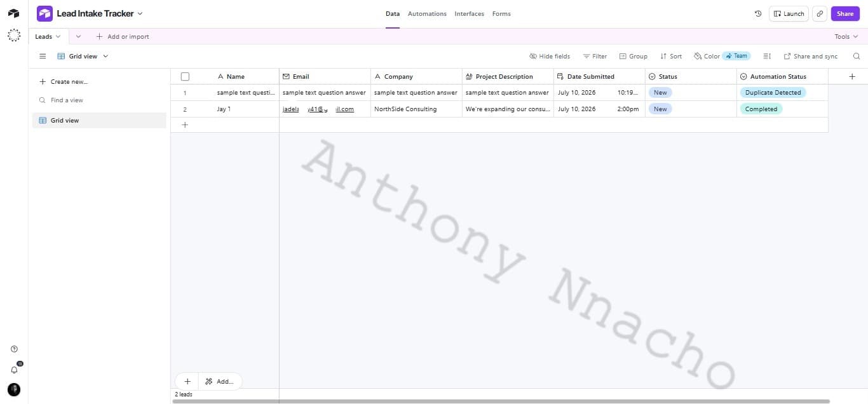Click the purple Share button
The width and height of the screenshot is (868, 404).
pyautogui.click(x=845, y=13)
